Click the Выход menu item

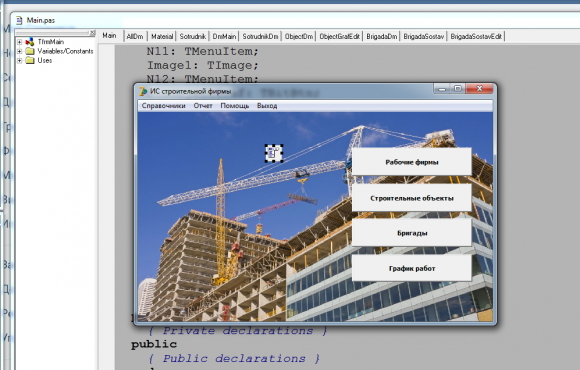pos(267,106)
